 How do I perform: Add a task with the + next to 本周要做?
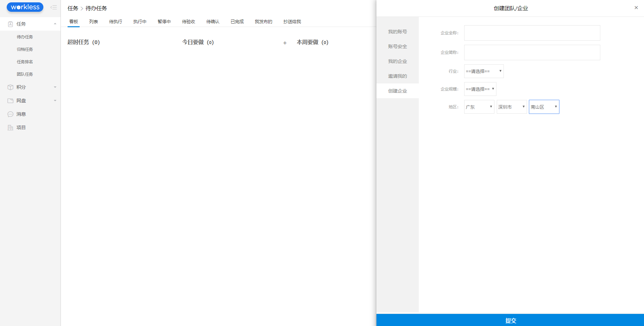[x=285, y=43]
